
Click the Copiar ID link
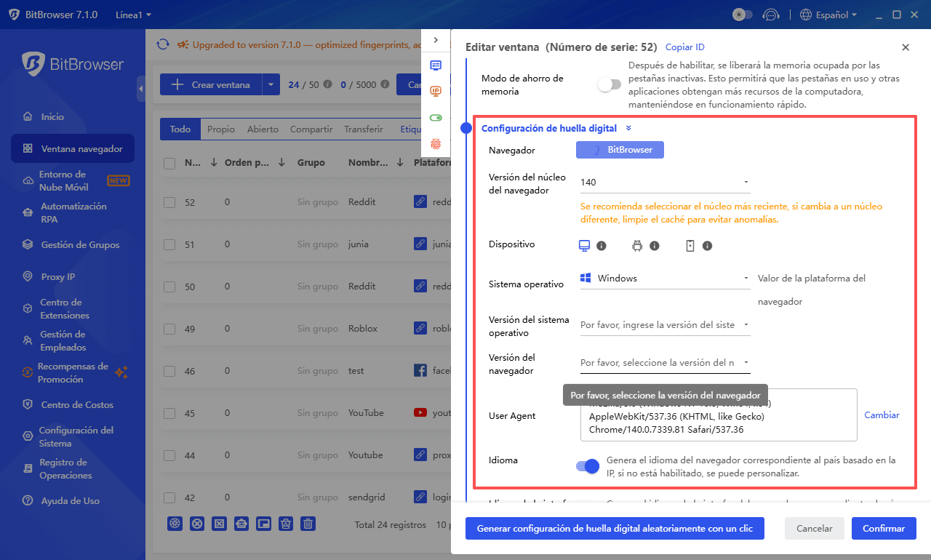click(684, 47)
